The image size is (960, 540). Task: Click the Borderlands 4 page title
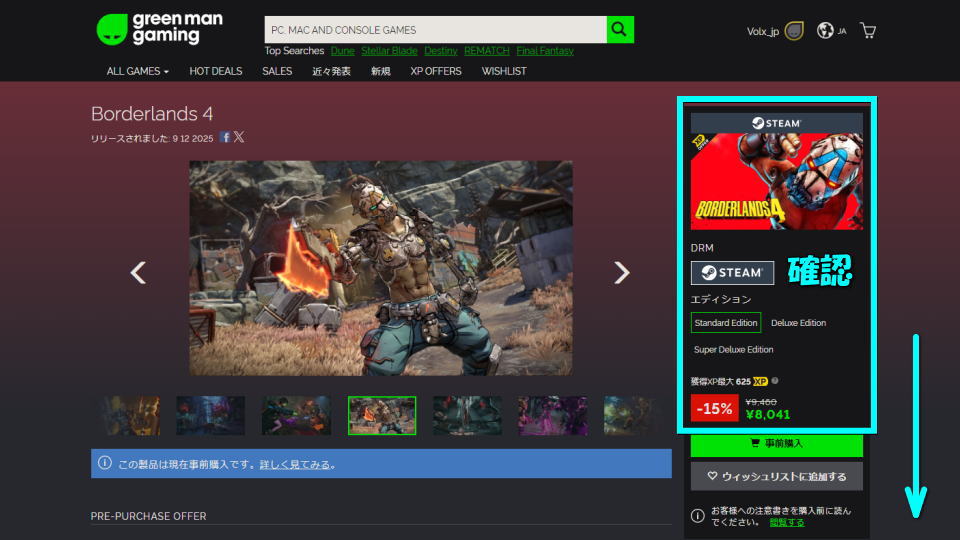tap(152, 114)
